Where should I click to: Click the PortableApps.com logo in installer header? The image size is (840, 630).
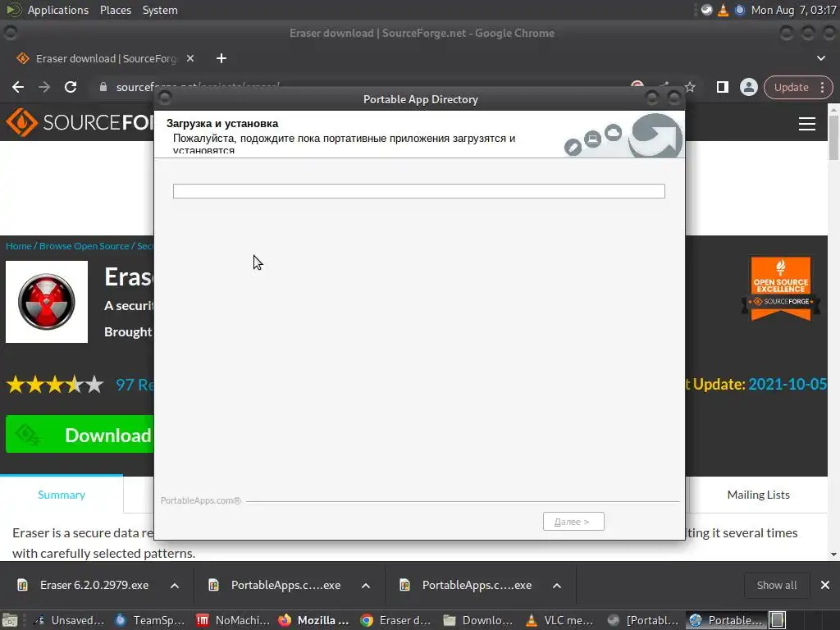[655, 135]
